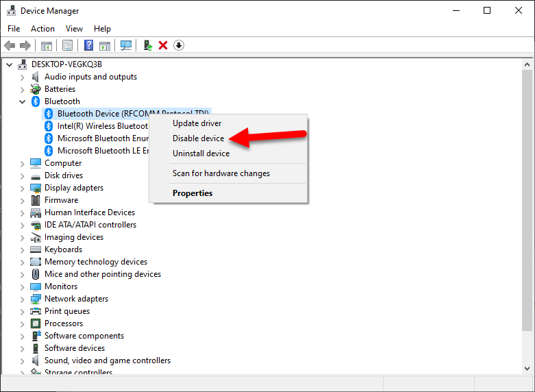Select Microsoft Bluetooth Enumerator device
This screenshot has height=392, width=535.
(103, 138)
